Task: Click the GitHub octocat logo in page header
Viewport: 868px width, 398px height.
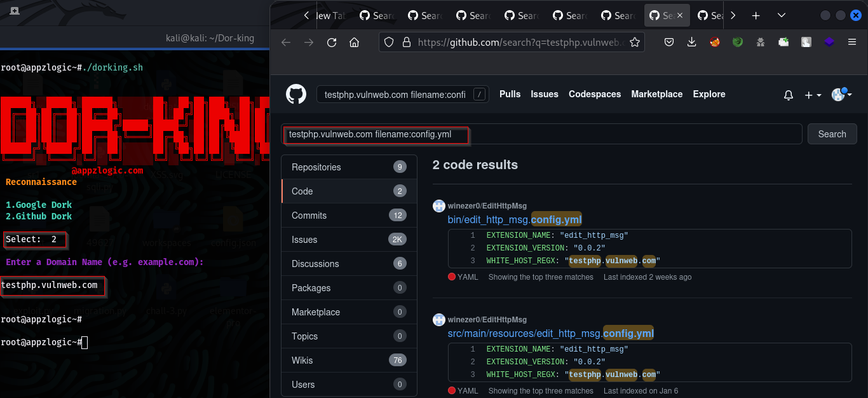Action: (295, 94)
